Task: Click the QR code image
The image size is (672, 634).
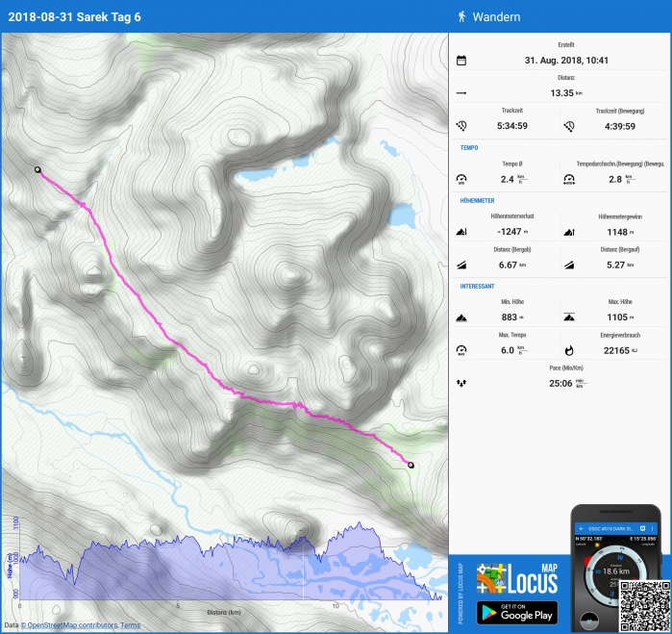Action: point(644,606)
